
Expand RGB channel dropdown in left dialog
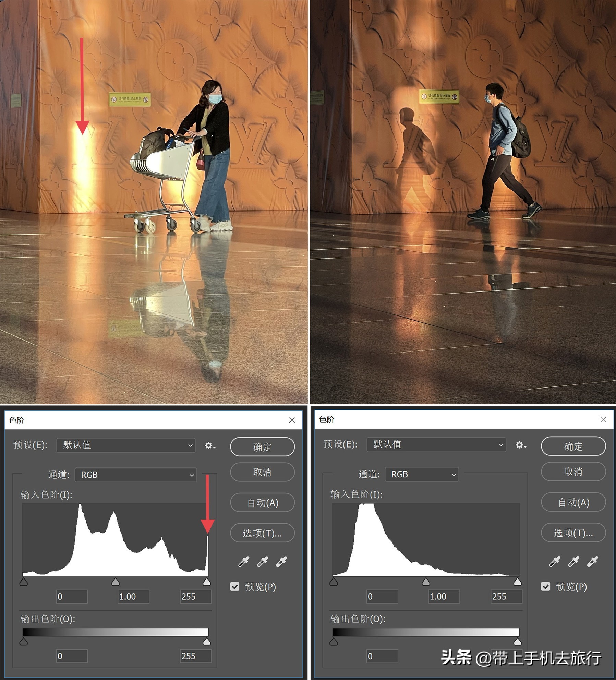pyautogui.click(x=136, y=475)
